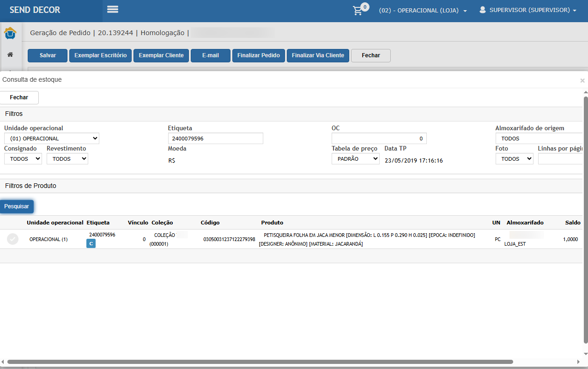Sort by the Etiqueta column header
588x369 pixels.
click(x=98, y=223)
